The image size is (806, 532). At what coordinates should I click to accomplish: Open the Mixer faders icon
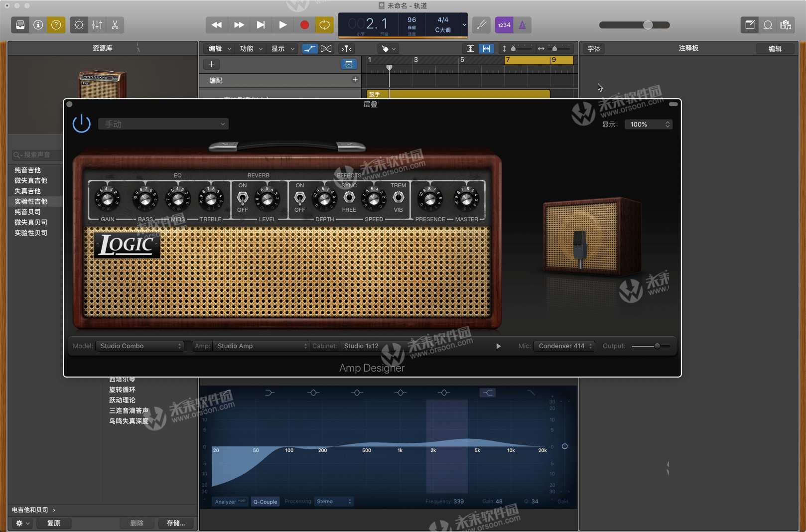(97, 25)
